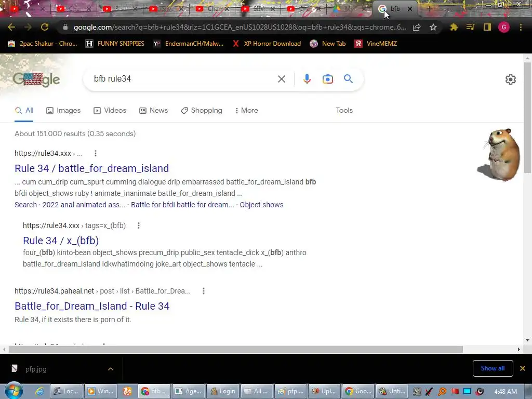Clear the search box with the X
This screenshot has height=399, width=532.
pyautogui.click(x=281, y=79)
